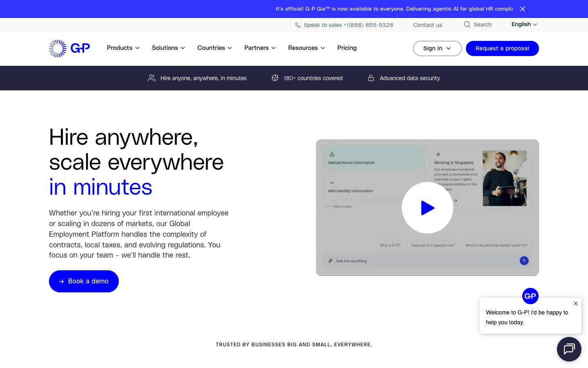
Task: Open the Sign In dropdown
Action: click(x=437, y=48)
